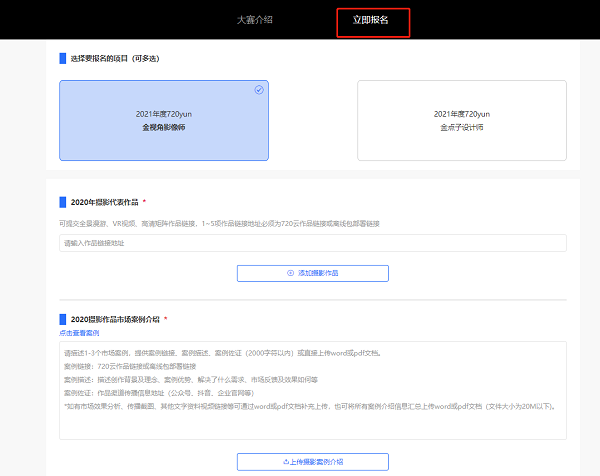Viewport: 600px width, 476px height.
Task: Click into the market case description textarea
Action: 312,390
